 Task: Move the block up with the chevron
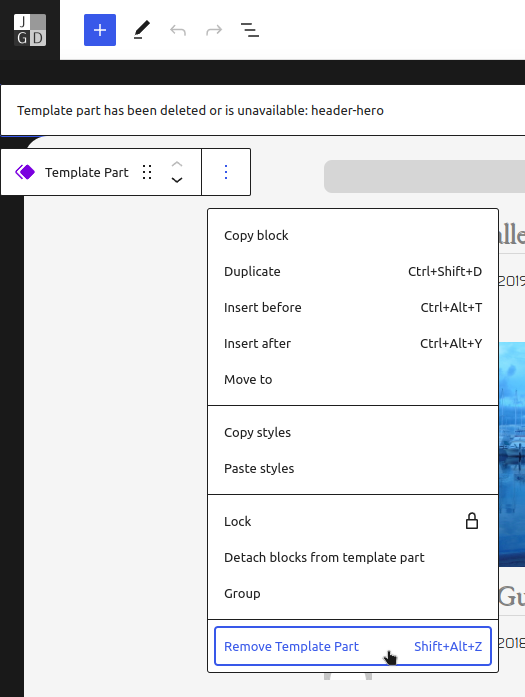(x=177, y=164)
